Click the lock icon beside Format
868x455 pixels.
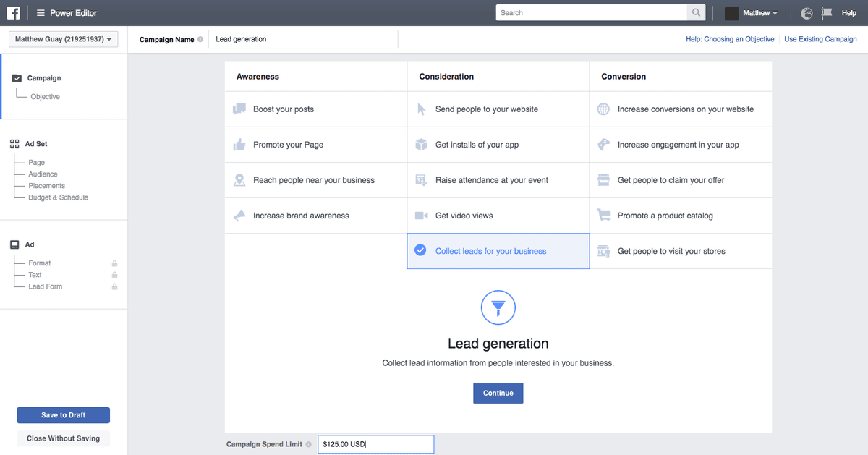click(x=114, y=263)
